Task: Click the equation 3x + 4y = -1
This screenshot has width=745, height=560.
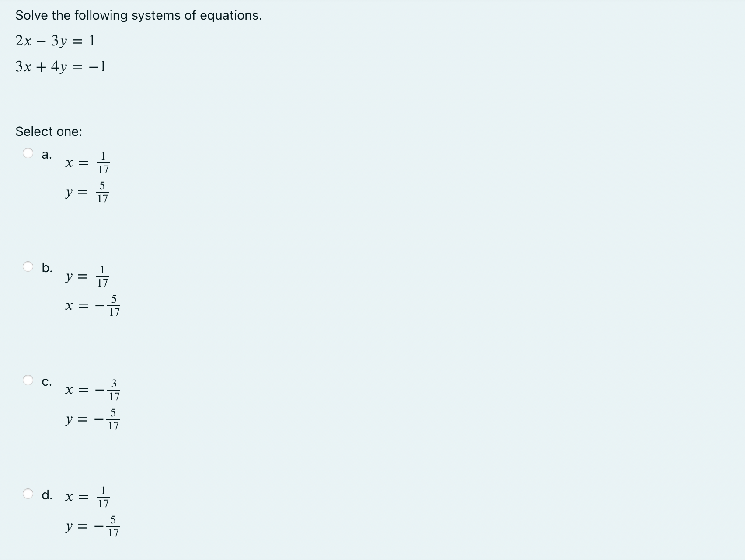Action: click(59, 67)
